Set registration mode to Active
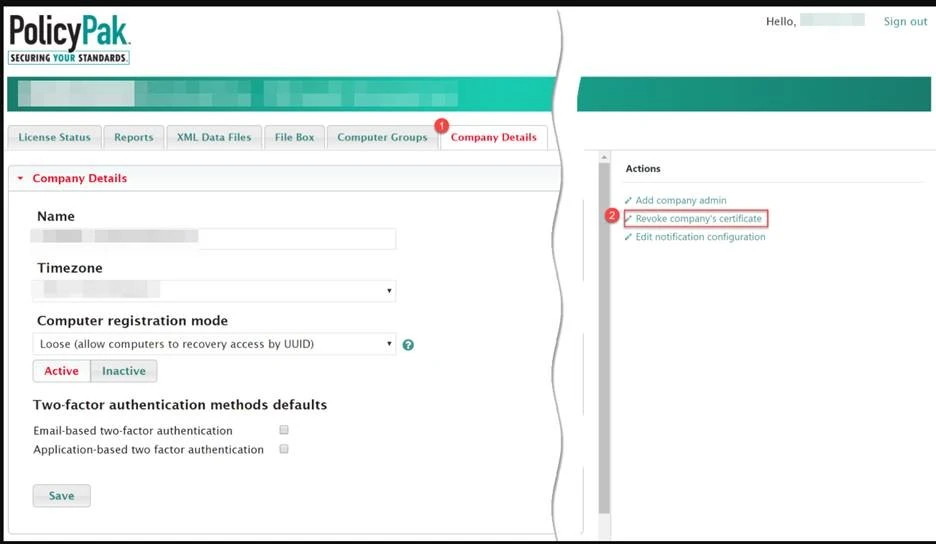The height and width of the screenshot is (544, 936). coord(61,371)
